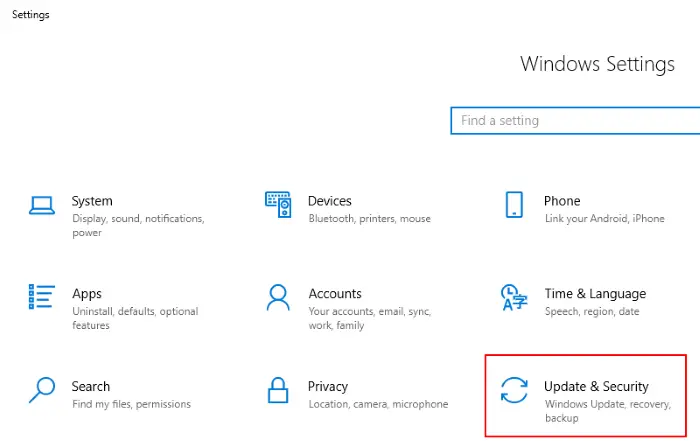Click the Settings window title text
The width and height of the screenshot is (700, 441).
[30, 15]
